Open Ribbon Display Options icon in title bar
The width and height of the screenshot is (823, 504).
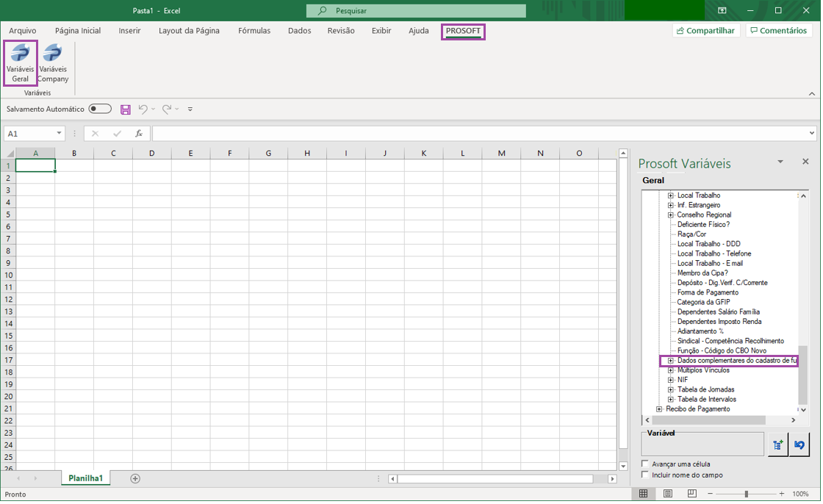(x=722, y=10)
